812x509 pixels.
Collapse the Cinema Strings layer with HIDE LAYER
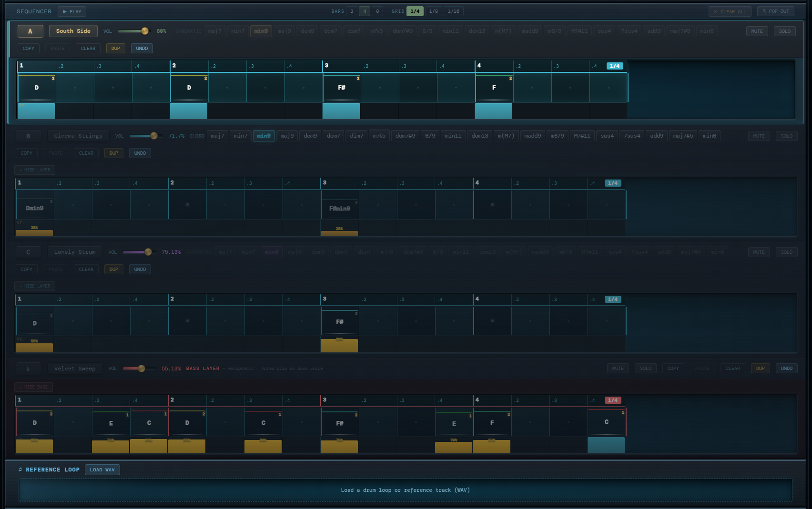(34, 170)
